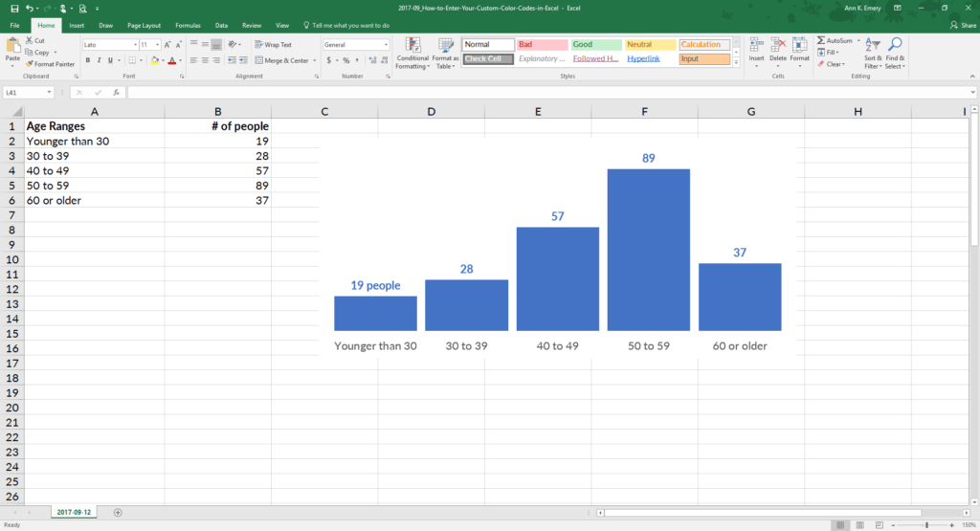Image resolution: width=980 pixels, height=531 pixels.
Task: Open Find & Select magnifier
Action: 895,54
